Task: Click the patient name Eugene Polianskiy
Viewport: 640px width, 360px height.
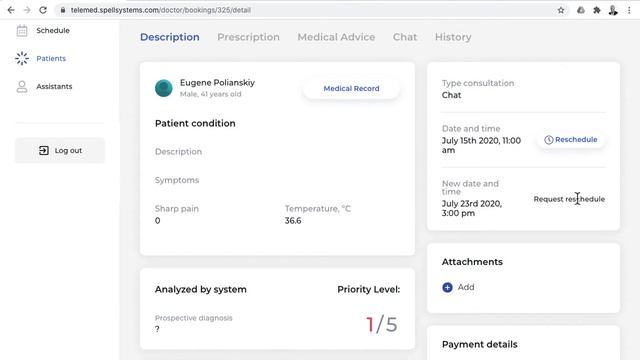Action: 218,82
